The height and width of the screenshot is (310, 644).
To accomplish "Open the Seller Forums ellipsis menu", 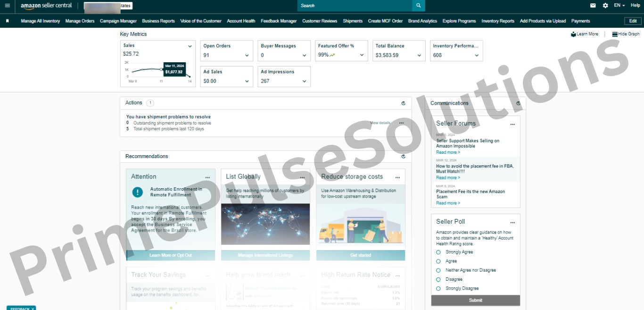I will click(x=512, y=125).
